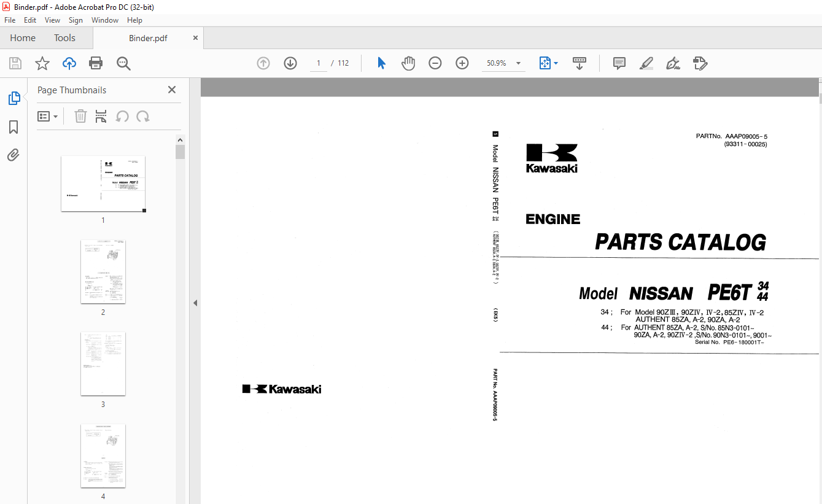Viewport: 822px width, 504px height.
Task: Click the Print pages icon in thumbnails panel
Action: pyautogui.click(x=101, y=116)
